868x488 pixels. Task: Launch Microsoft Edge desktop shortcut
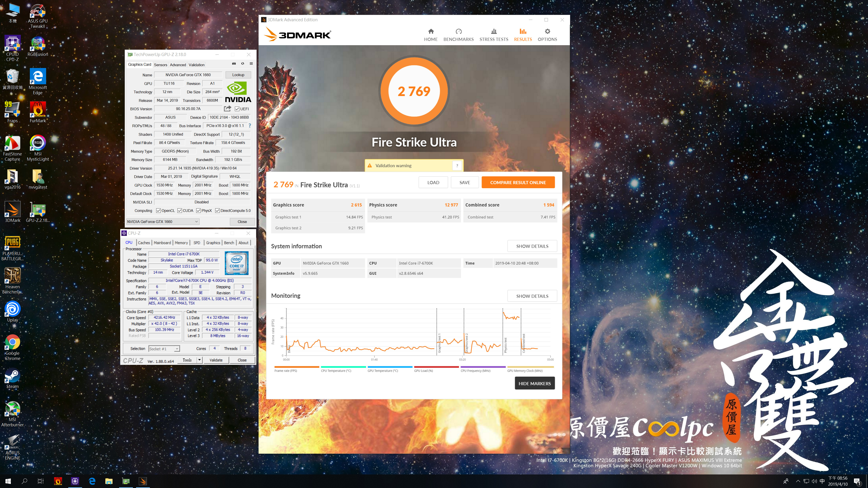click(38, 82)
